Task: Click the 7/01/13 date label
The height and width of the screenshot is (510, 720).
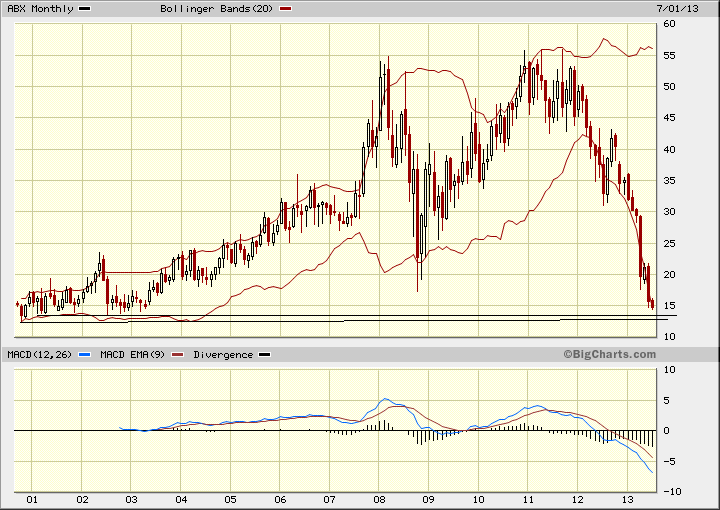Action: click(x=677, y=9)
